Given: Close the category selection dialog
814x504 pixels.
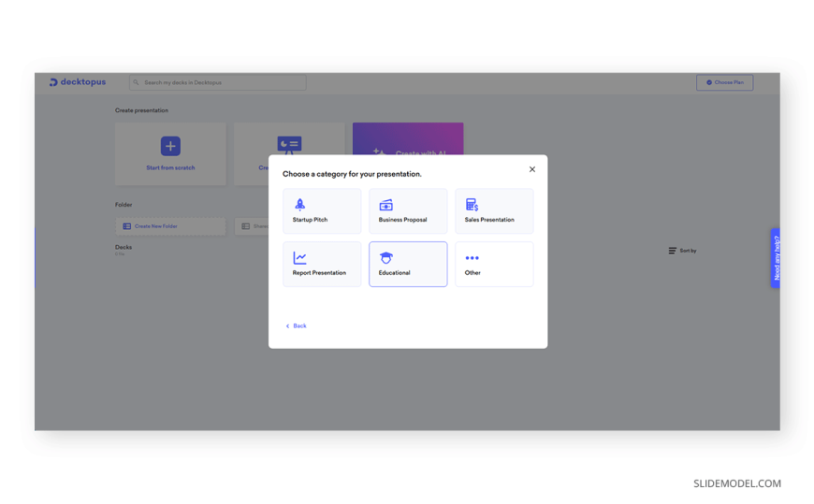Looking at the screenshot, I should click(x=532, y=169).
